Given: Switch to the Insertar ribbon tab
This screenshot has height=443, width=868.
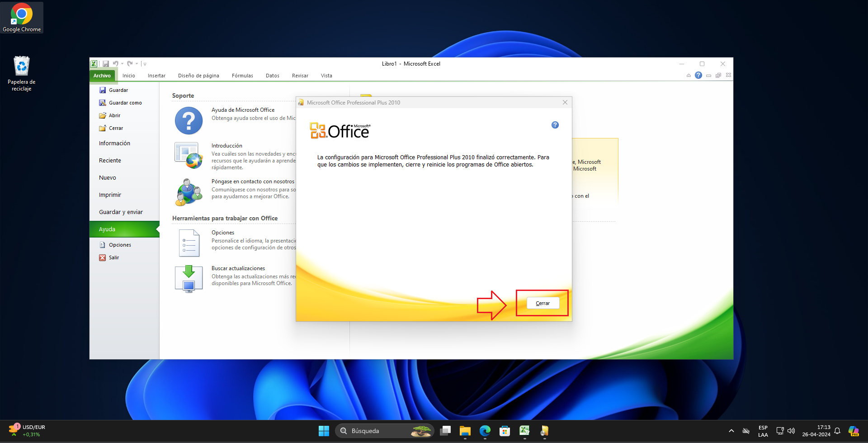Looking at the screenshot, I should pyautogui.click(x=156, y=76).
